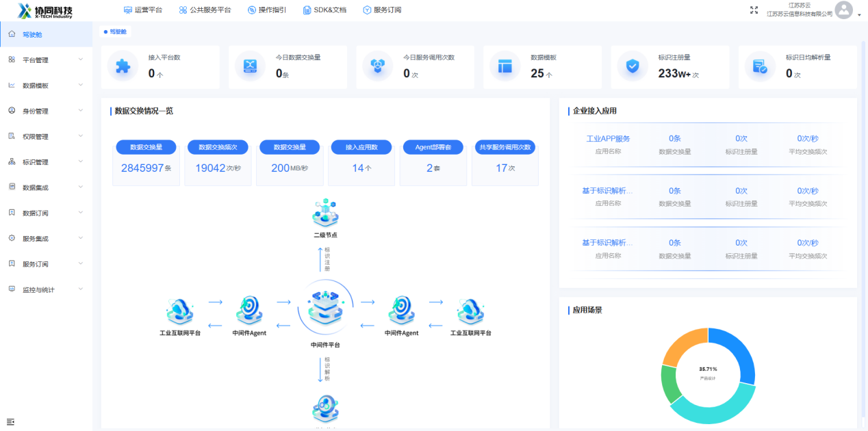Click the 标识注册量 shield icon
The width and height of the screenshot is (868, 431).
coord(633,66)
